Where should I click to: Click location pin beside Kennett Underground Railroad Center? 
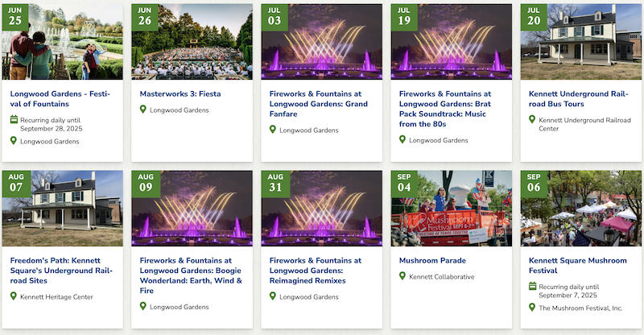pyautogui.click(x=532, y=120)
